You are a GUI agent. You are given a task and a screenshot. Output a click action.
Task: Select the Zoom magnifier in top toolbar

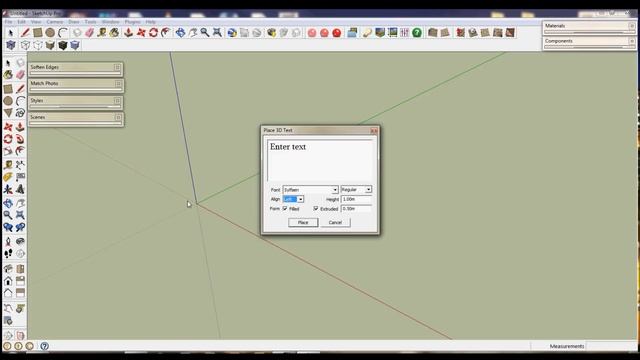205,33
